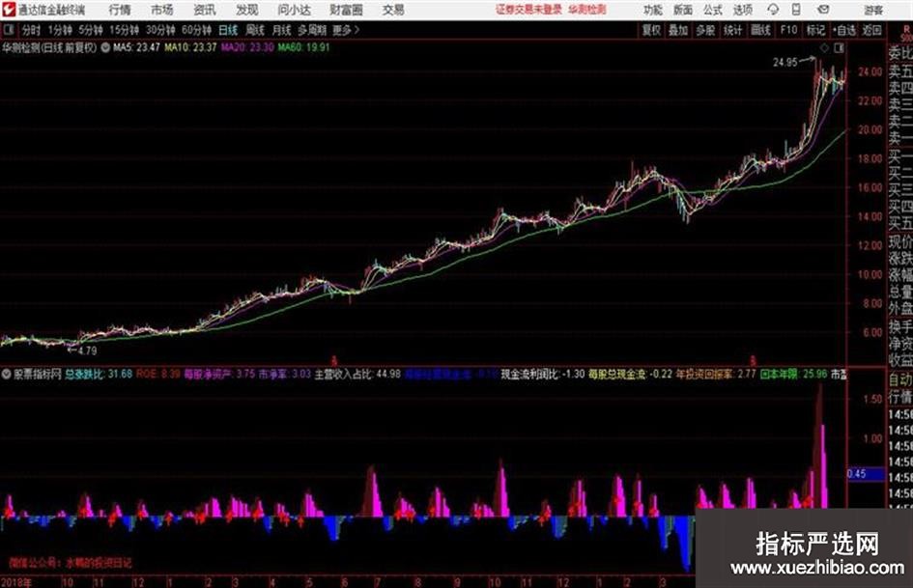Open the 发现 menu
Screen dimensions: 913x588
pos(247,10)
